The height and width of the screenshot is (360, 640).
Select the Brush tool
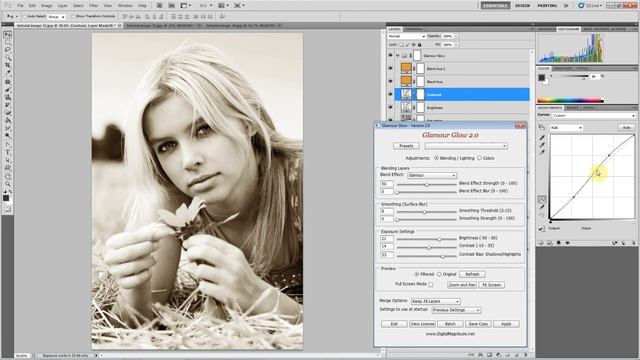click(x=7, y=89)
